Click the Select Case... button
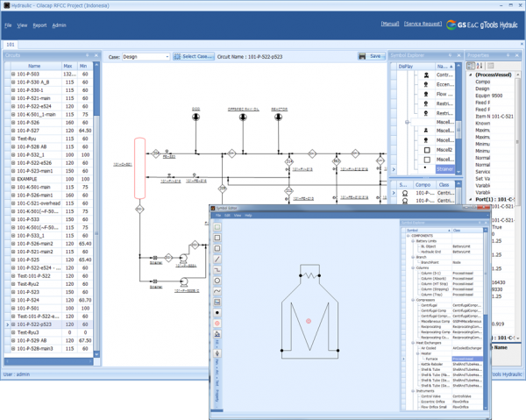Screen dimensions: 526x420 pyautogui.click(x=194, y=56)
